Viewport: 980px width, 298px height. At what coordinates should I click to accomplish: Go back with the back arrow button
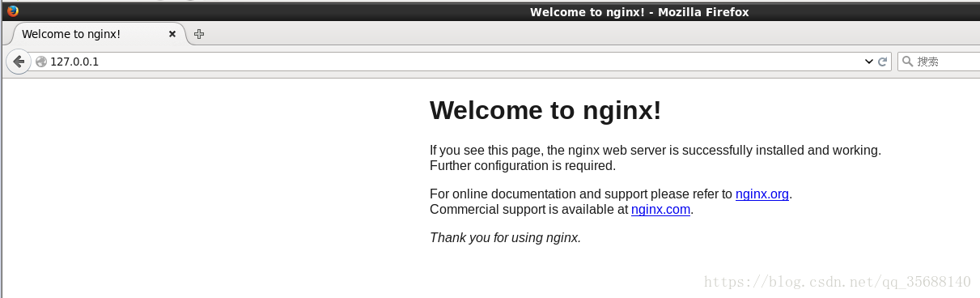[x=18, y=62]
